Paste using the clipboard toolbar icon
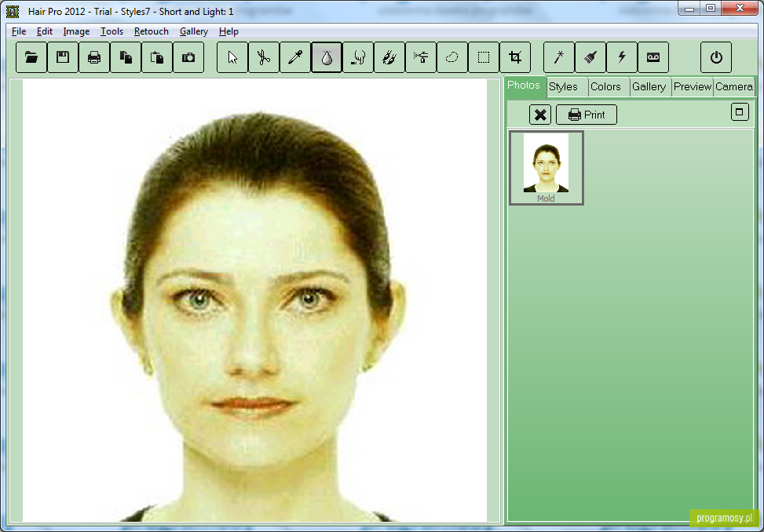 [x=157, y=57]
